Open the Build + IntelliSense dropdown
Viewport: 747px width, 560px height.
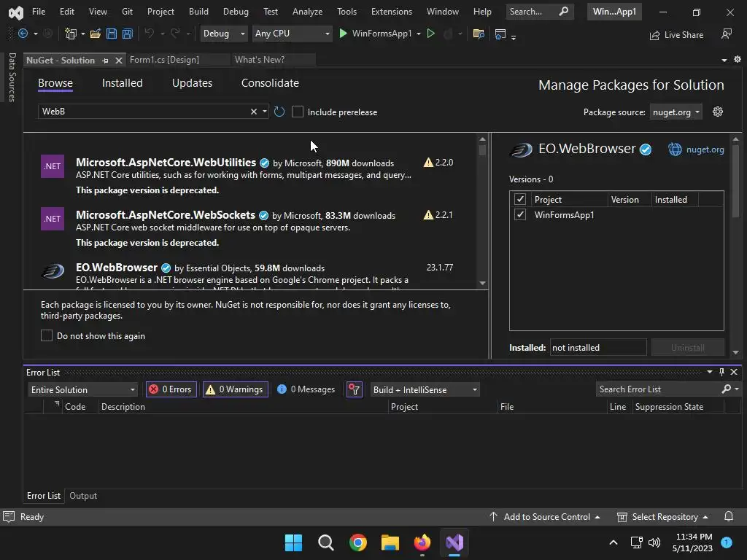point(425,389)
